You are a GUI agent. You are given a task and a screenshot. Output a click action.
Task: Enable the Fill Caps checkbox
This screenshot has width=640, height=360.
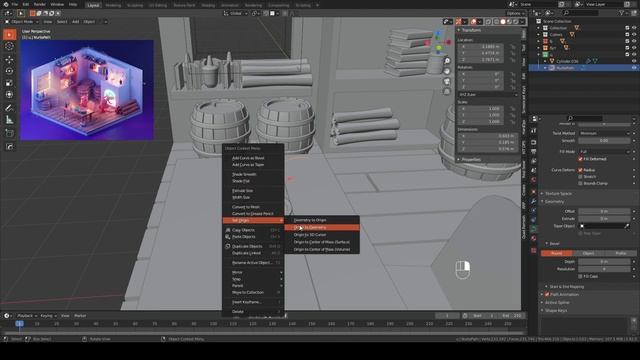click(580, 276)
